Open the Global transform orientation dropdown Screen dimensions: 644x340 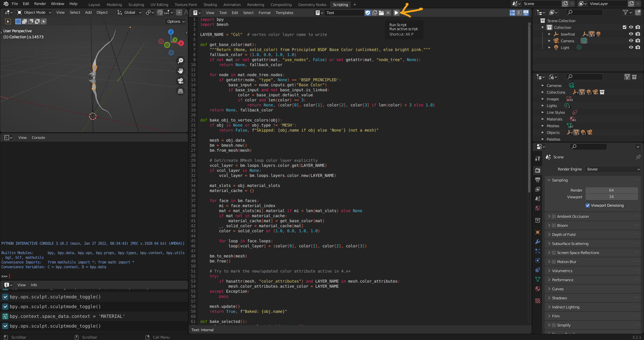click(x=129, y=13)
